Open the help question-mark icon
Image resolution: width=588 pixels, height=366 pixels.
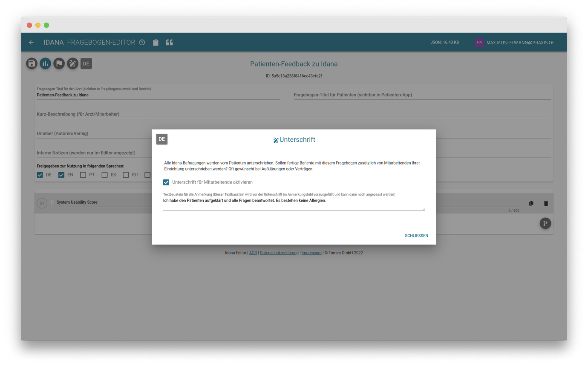[142, 43]
